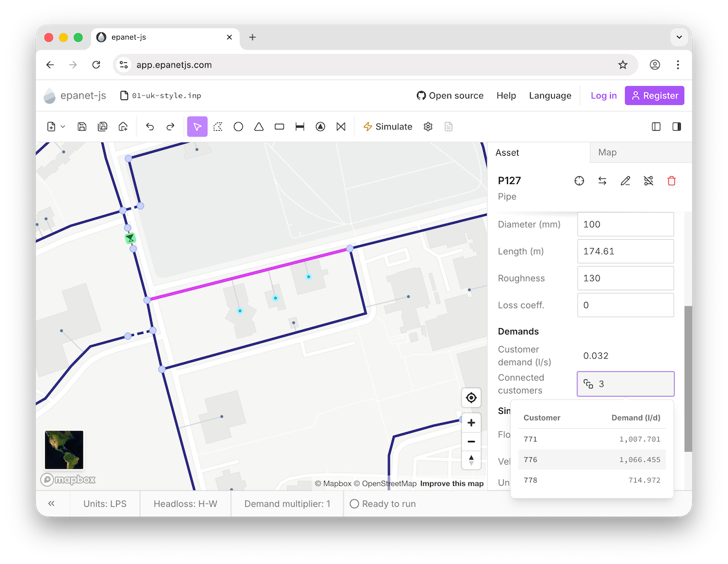The height and width of the screenshot is (564, 728).
Task: Select the Valve drawing tool
Action: click(x=341, y=126)
